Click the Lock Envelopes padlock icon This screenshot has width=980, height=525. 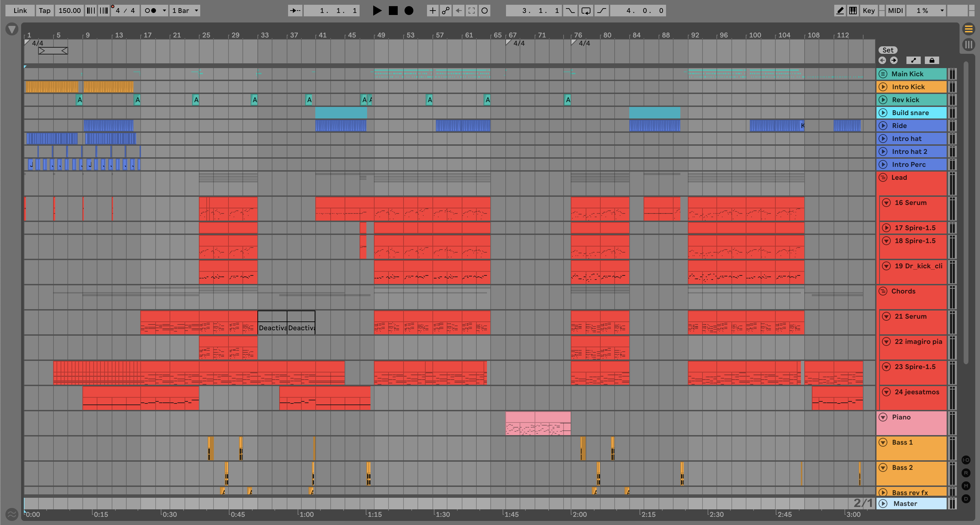coord(932,61)
